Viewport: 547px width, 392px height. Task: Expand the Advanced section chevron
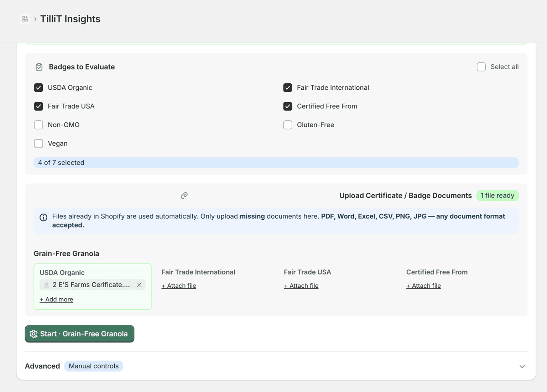(522, 366)
